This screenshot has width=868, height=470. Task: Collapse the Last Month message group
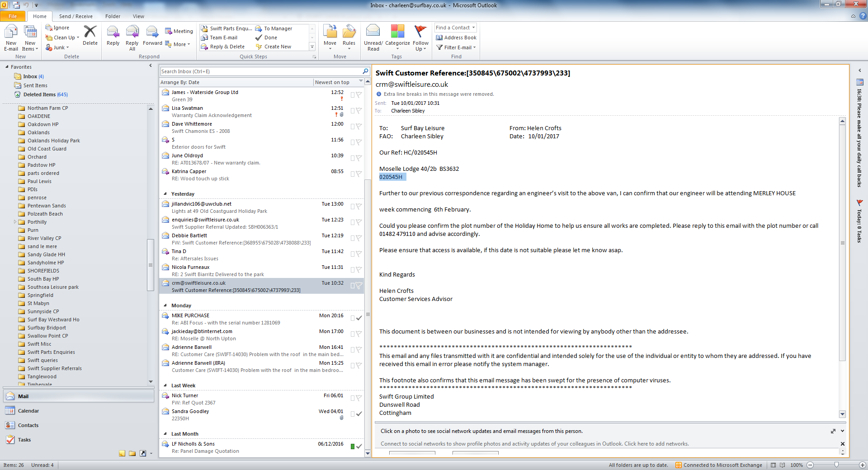point(165,434)
